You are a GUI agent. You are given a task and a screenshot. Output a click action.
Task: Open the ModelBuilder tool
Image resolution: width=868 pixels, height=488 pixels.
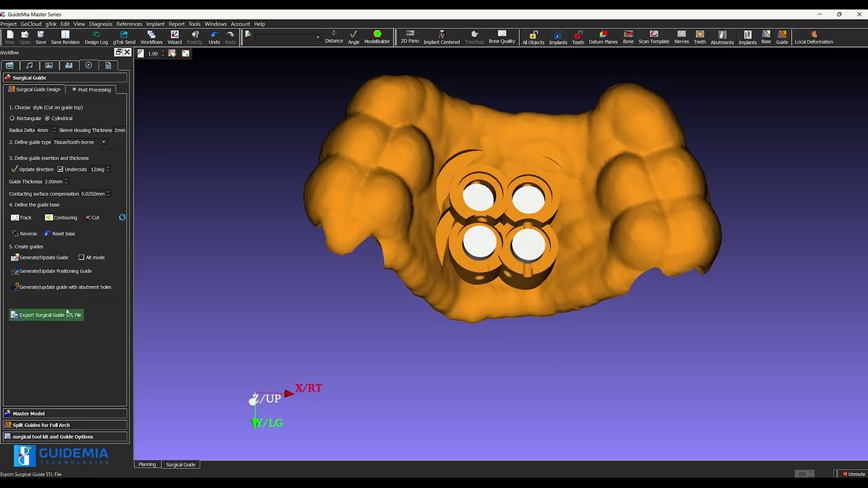(x=377, y=37)
